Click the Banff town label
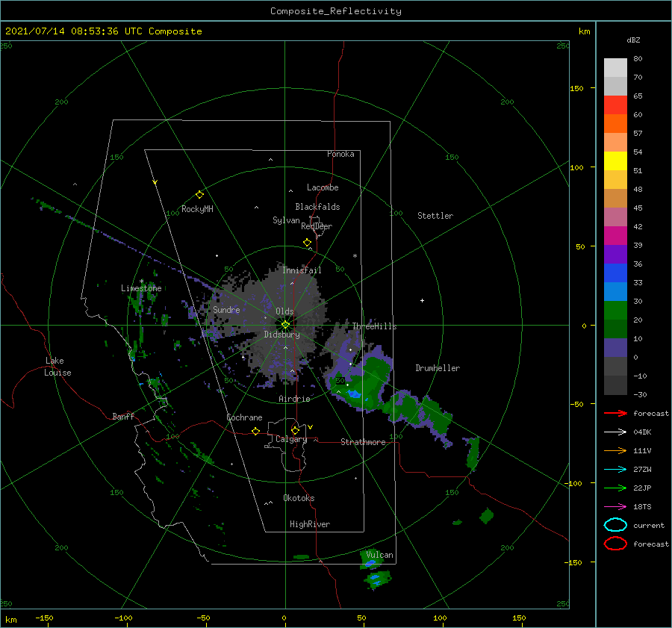672x628 pixels. click(x=123, y=416)
